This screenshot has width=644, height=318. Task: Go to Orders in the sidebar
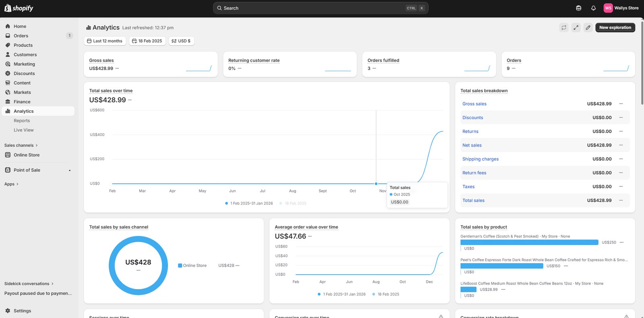pos(21,36)
